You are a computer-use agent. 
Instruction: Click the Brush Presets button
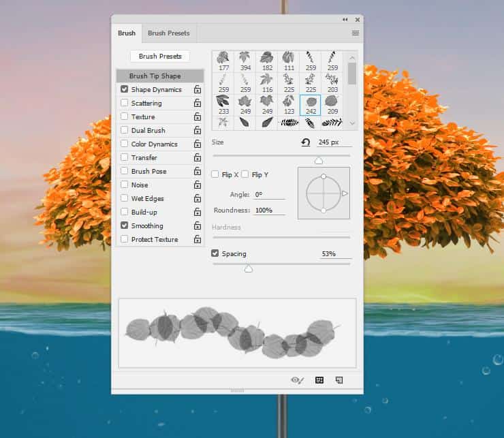(x=160, y=57)
